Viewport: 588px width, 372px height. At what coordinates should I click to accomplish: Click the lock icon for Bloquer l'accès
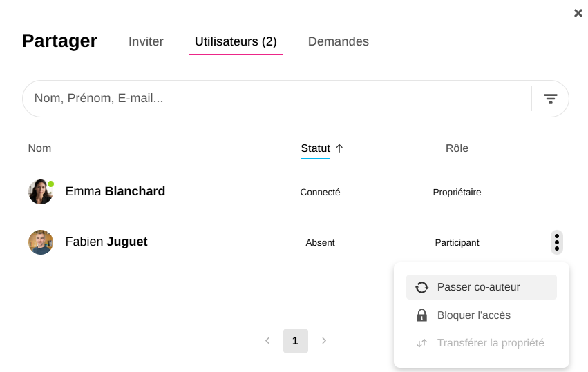coord(421,315)
